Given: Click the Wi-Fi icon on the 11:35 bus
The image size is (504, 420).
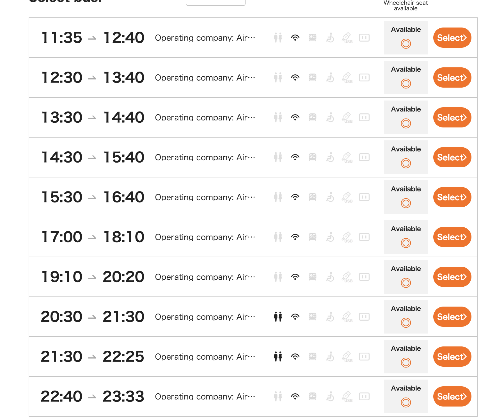Looking at the screenshot, I should click(295, 38).
